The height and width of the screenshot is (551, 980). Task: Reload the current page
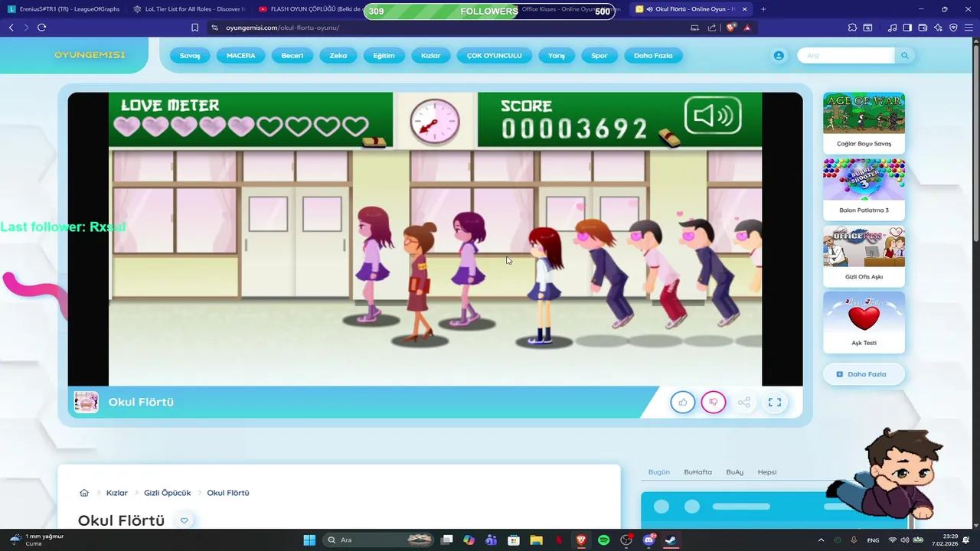41,28
